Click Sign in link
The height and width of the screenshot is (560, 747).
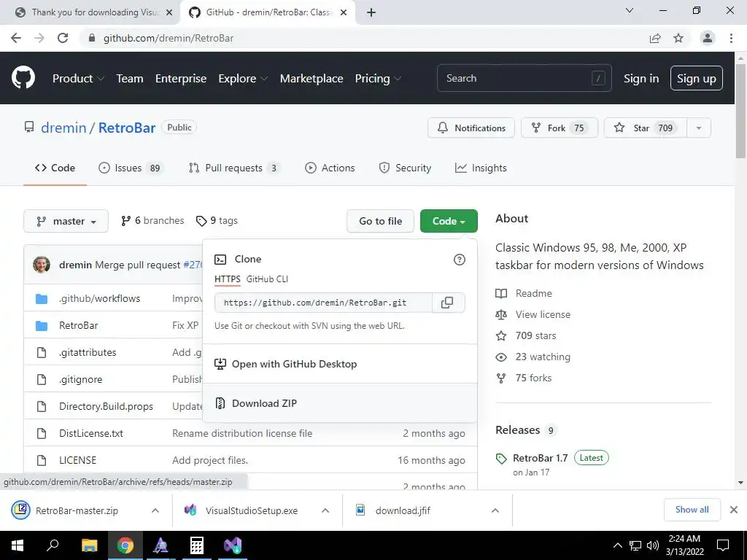pos(641,79)
